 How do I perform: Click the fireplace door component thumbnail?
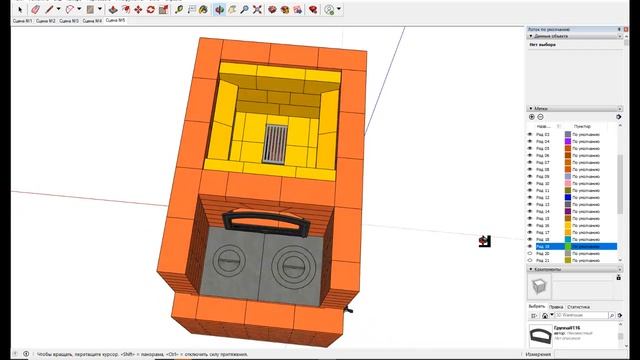pos(540,336)
